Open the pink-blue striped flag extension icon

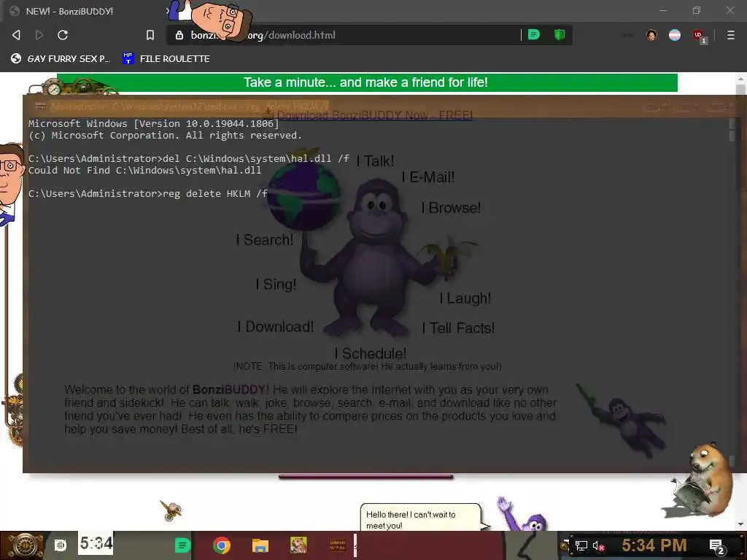click(x=675, y=35)
